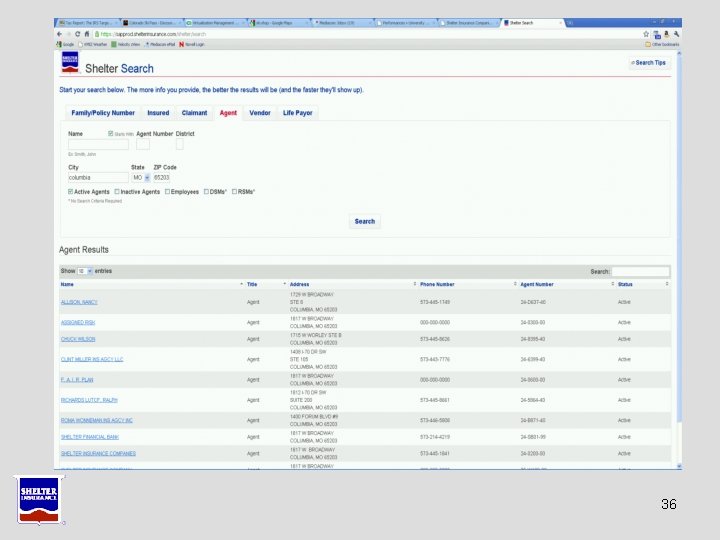This screenshot has width=720, height=540.
Task: Open the SHELTER INSURANCE COMPANIES link
Action: (98, 453)
